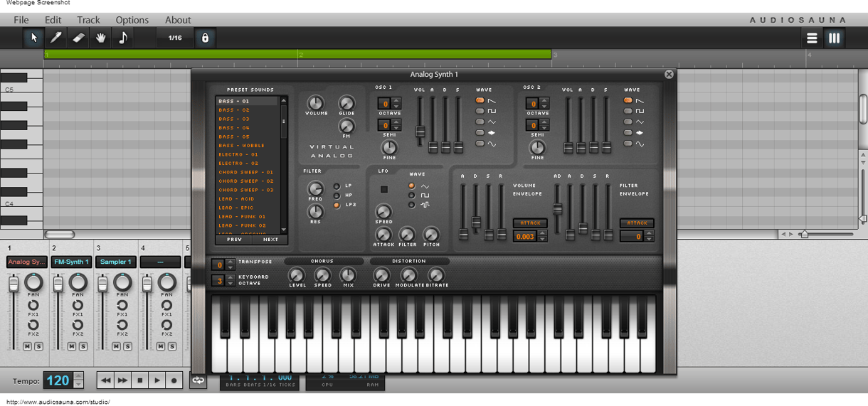Viewport: 868px width, 406px height.
Task: Click the Glide knob
Action: point(346,103)
